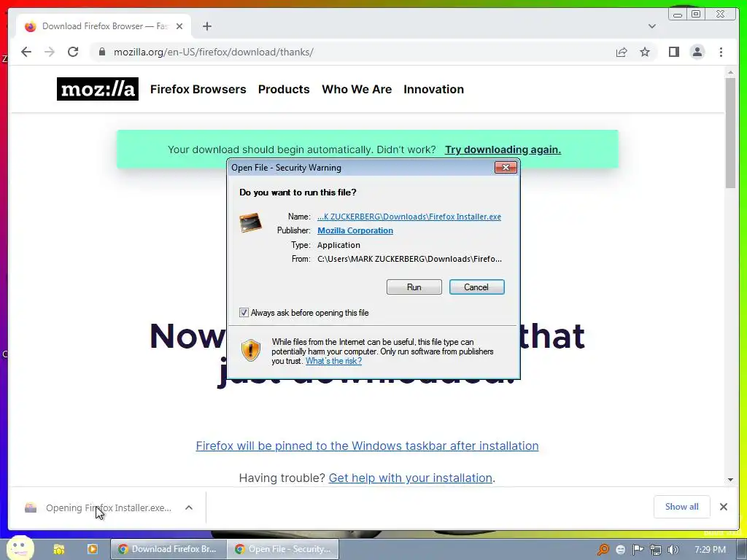Close the downloads bar
Image resolution: width=747 pixels, height=560 pixels.
[723, 507]
